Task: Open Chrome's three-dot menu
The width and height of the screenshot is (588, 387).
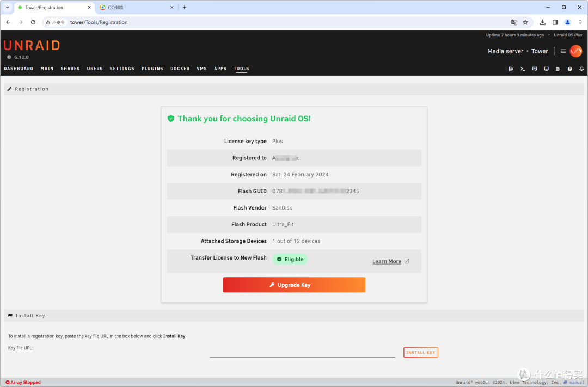Action: pyautogui.click(x=579, y=22)
